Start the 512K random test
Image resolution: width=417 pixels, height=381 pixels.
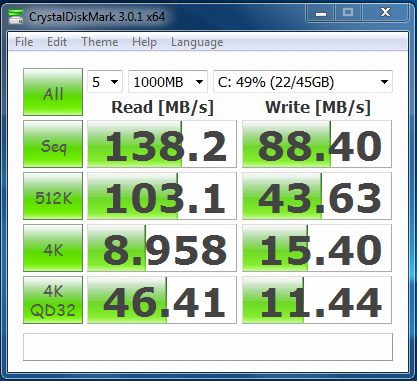[53, 196]
